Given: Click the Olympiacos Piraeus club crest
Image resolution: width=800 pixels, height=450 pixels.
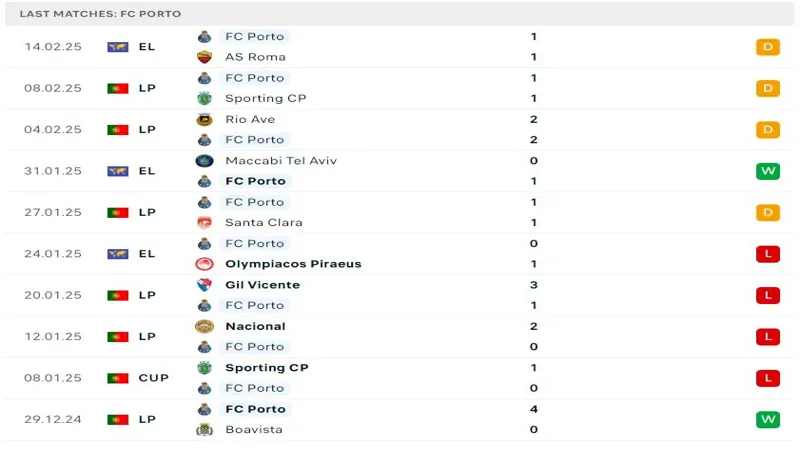Looking at the screenshot, I should point(204,264).
